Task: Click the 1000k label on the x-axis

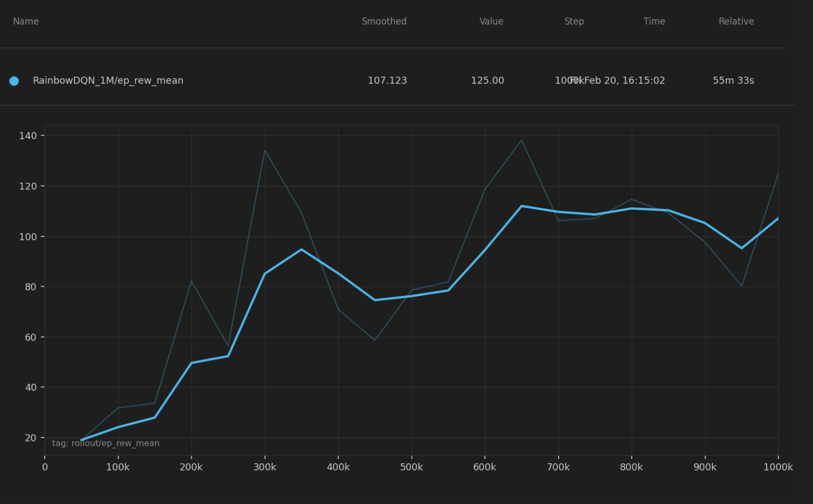Action: click(778, 467)
